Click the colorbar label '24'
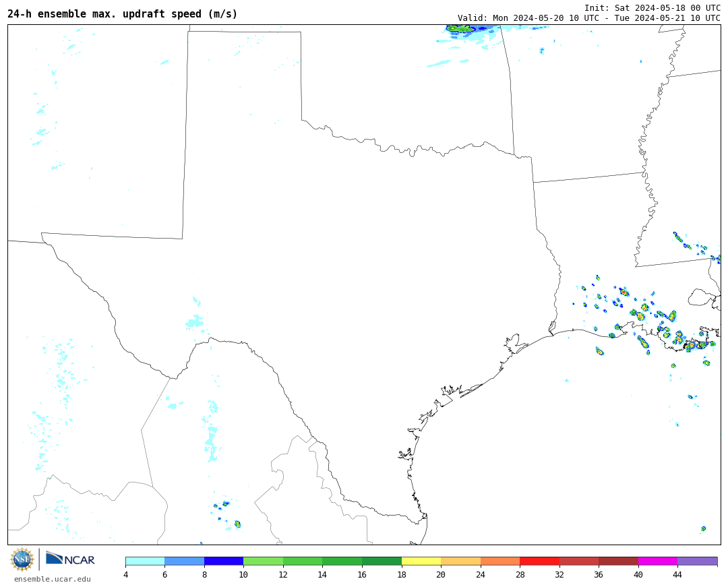This screenshot has width=728, height=587. pos(481,574)
